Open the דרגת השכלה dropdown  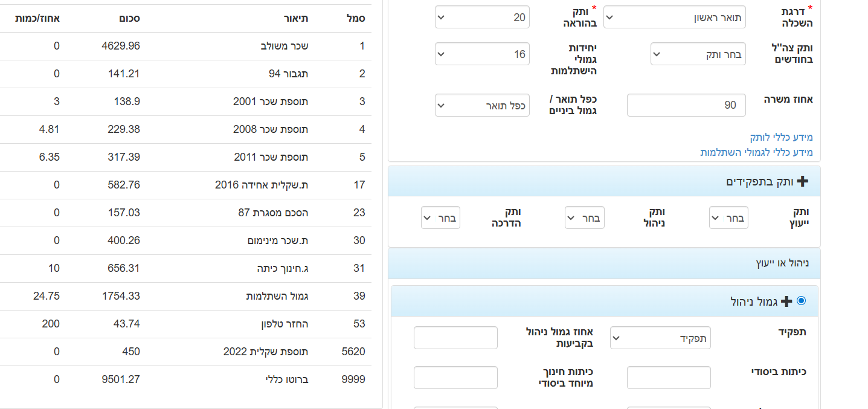(675, 18)
